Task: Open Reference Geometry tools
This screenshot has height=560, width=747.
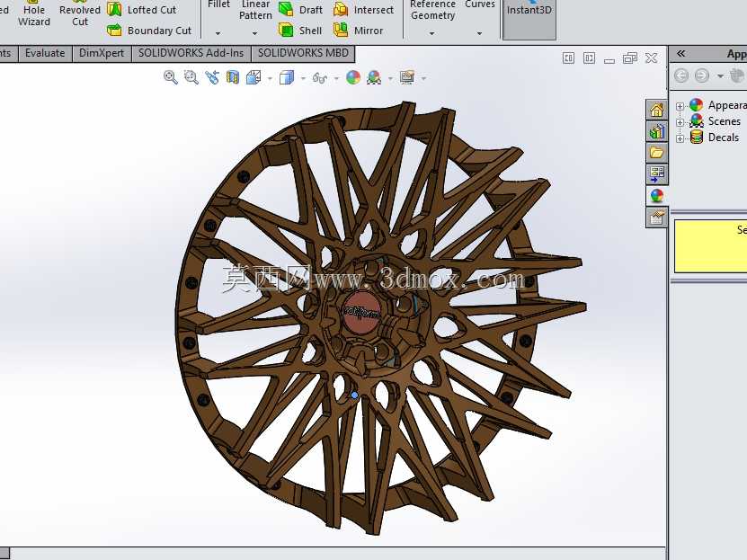Action: pos(432,10)
